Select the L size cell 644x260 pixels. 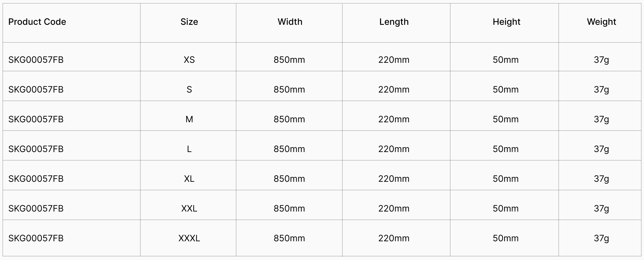pos(189,149)
